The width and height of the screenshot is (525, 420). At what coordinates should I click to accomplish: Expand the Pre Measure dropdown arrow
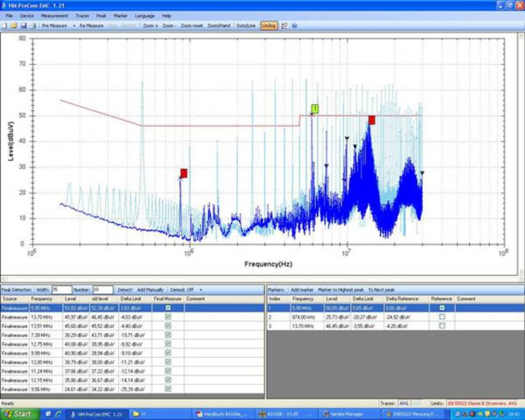(x=74, y=26)
